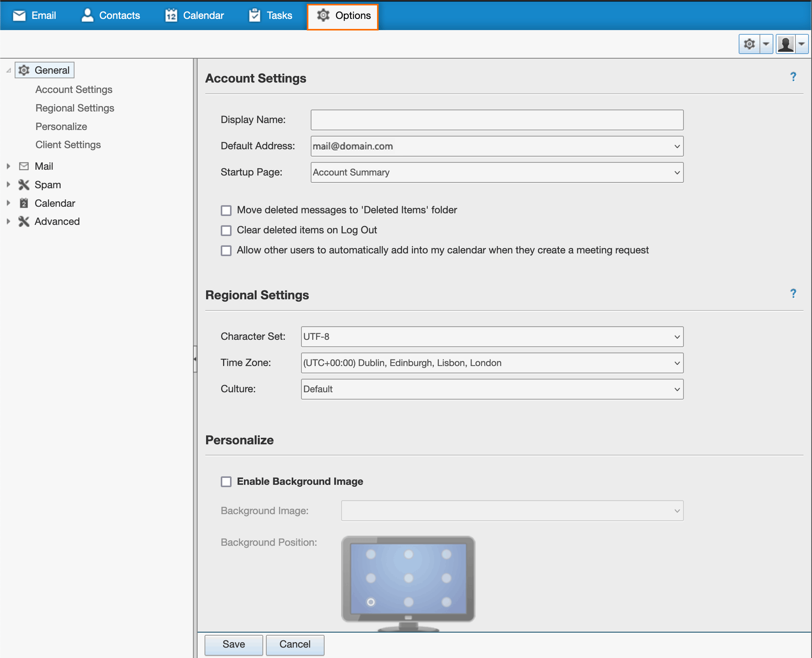Click the Spam tools icon
The width and height of the screenshot is (812, 658).
(x=24, y=185)
